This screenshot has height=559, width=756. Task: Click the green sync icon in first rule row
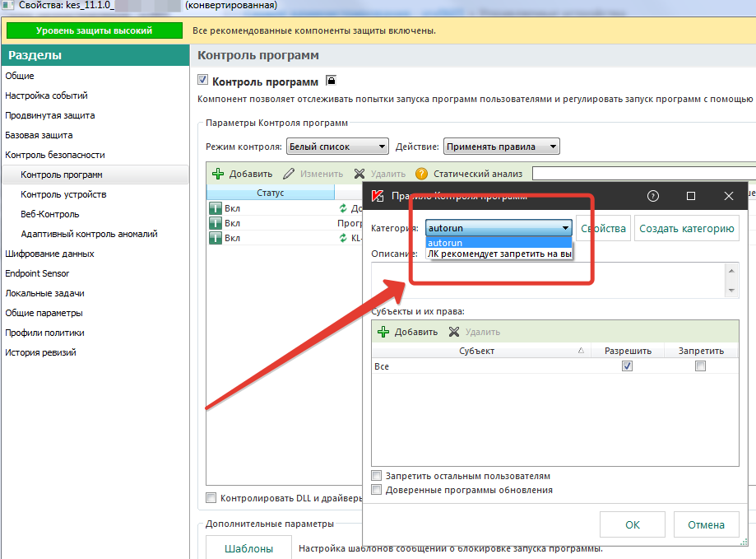343,208
